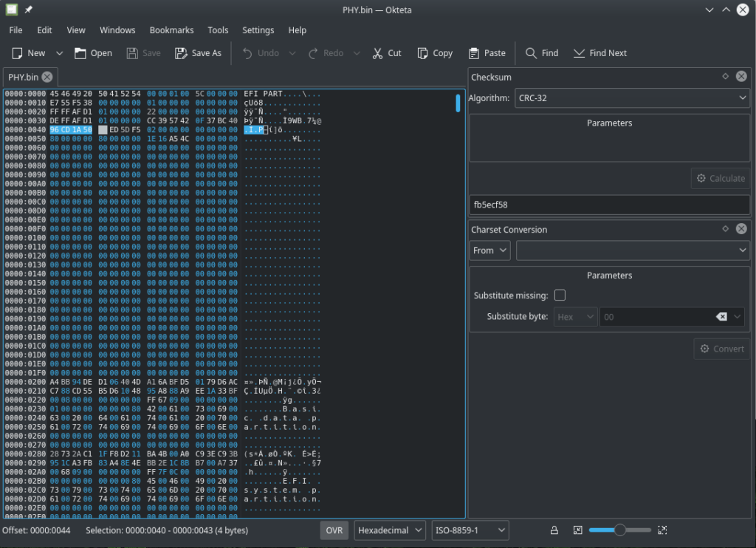This screenshot has height=548, width=756.
Task: Click the Selection status bar text
Action: point(167,530)
